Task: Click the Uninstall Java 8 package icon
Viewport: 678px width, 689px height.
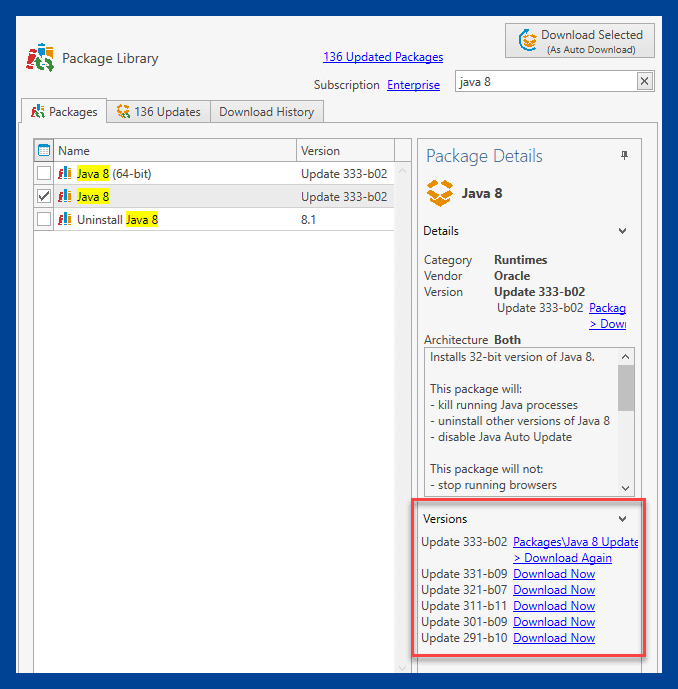Action: 65,219
